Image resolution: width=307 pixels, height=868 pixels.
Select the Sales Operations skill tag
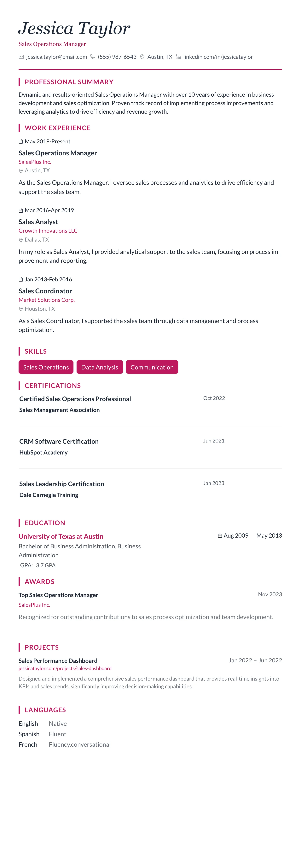pos(46,367)
